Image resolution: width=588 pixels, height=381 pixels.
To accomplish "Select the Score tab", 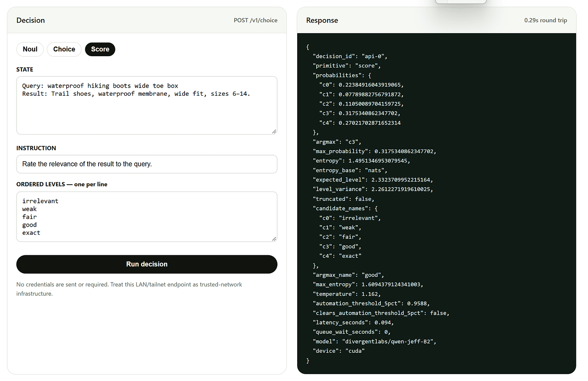I will (x=100, y=49).
